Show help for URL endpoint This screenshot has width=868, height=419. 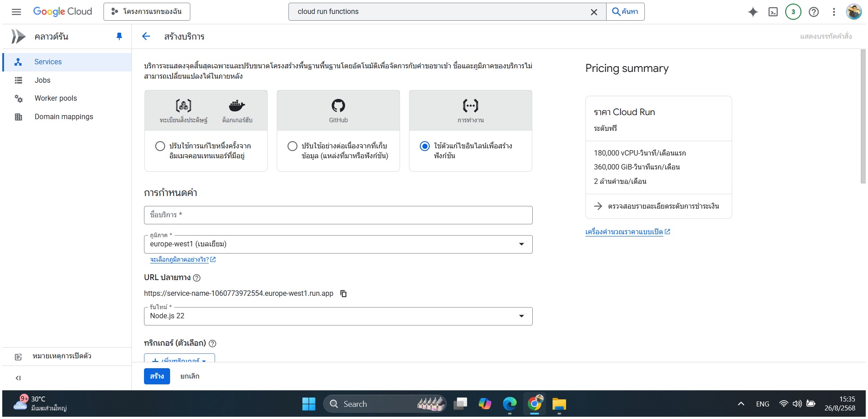coord(197,278)
